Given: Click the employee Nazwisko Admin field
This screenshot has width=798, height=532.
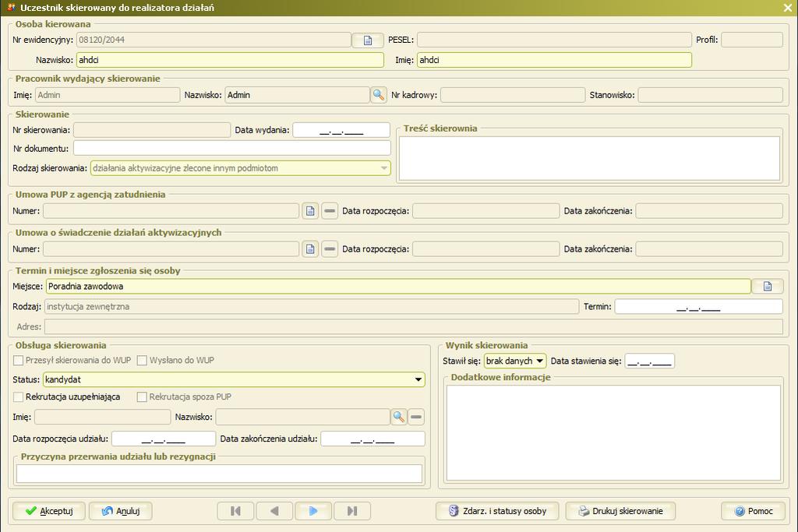Looking at the screenshot, I should [297, 95].
